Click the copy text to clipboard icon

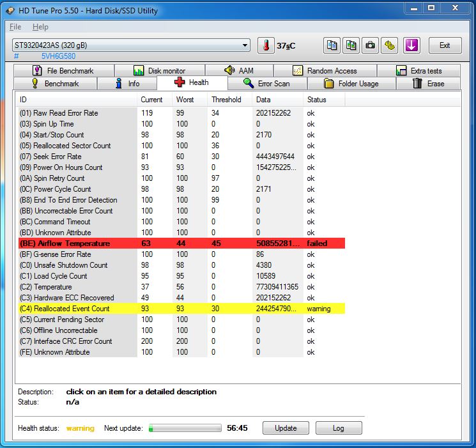pos(332,45)
